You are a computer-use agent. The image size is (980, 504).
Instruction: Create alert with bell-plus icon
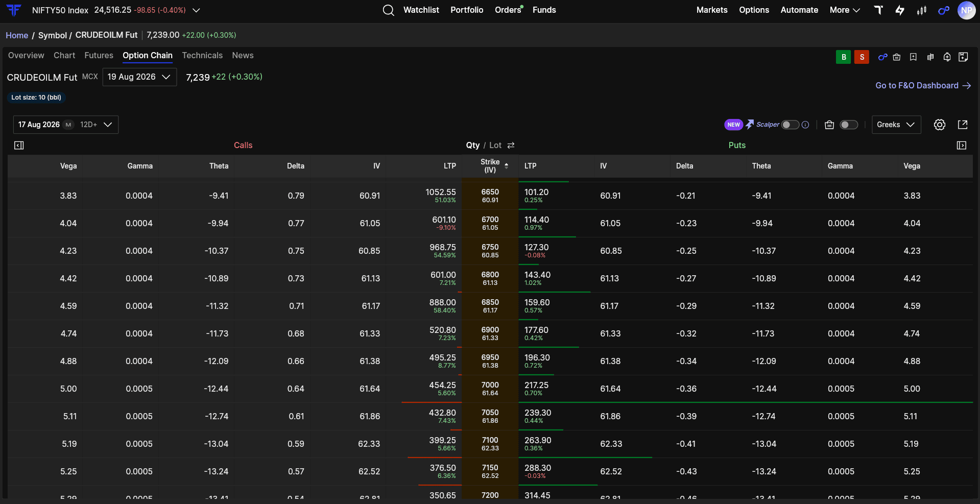[x=947, y=57]
